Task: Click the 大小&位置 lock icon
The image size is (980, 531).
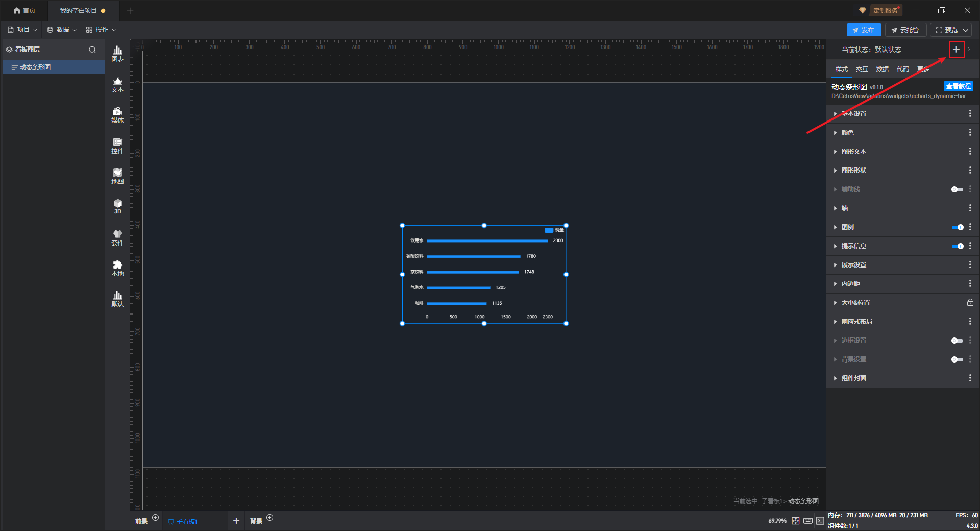Action: tap(970, 303)
